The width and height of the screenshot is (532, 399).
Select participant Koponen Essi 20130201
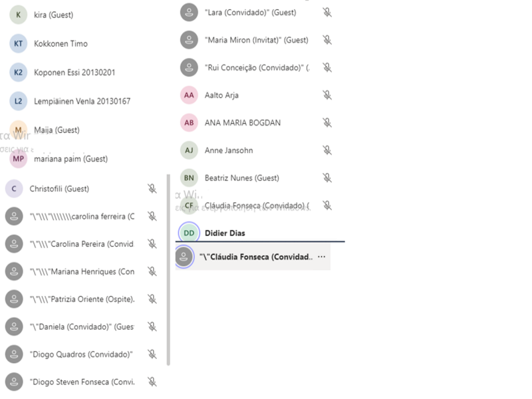coord(74,72)
